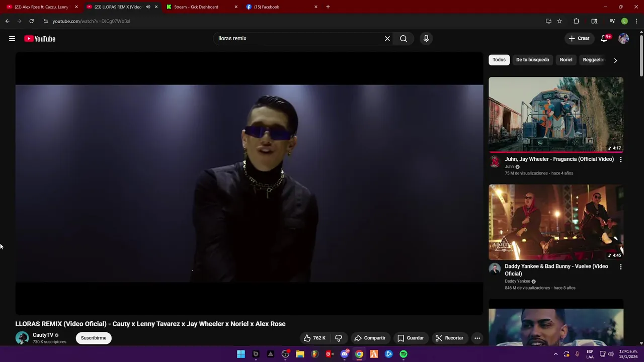Open options for the Vuelve video
644x362 pixels.
coord(620,267)
